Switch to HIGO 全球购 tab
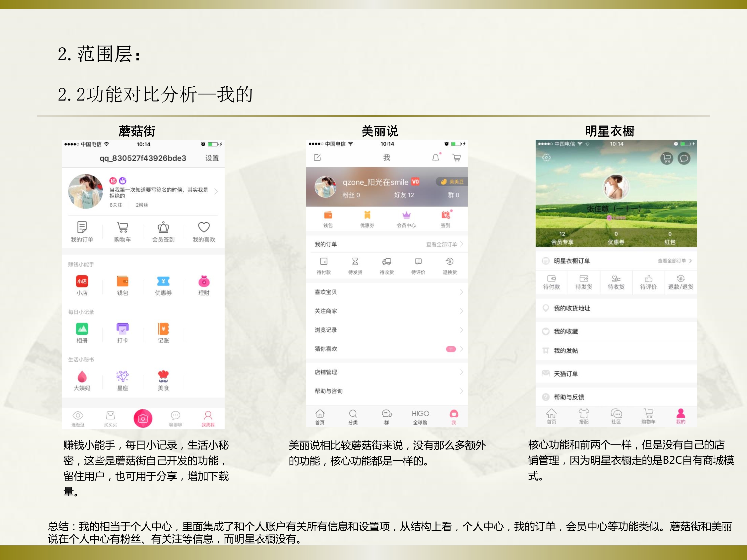Viewport: 747px width, 560px height. 420,417
